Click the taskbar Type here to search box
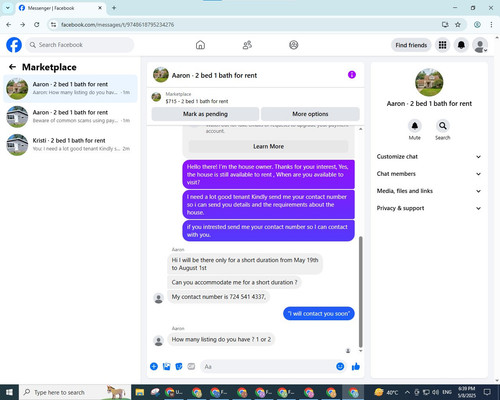This screenshot has height=400, width=500. 75,392
